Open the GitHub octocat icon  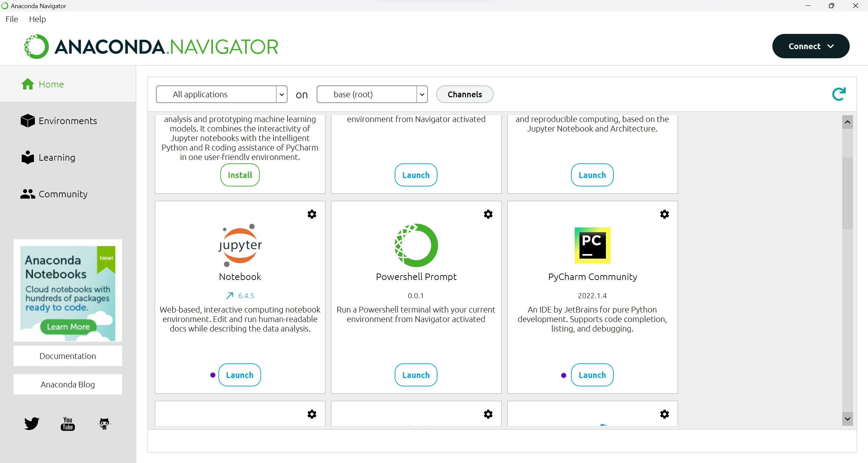(104, 423)
